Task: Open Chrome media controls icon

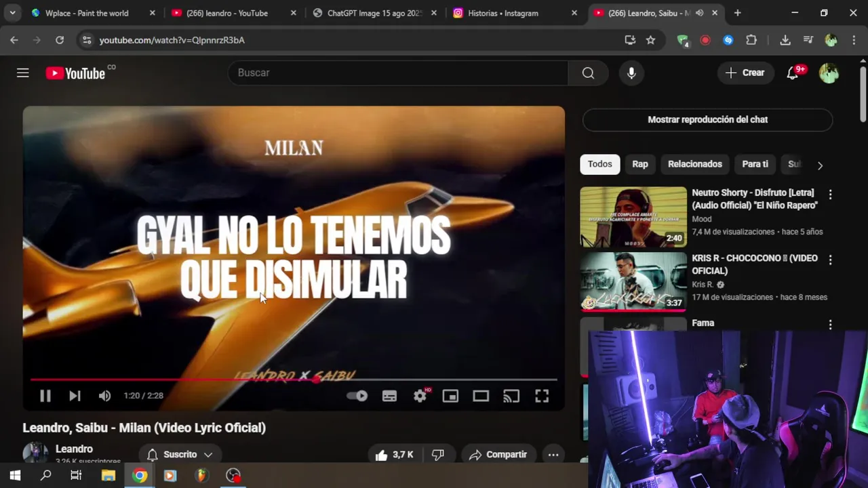Action: (808, 40)
